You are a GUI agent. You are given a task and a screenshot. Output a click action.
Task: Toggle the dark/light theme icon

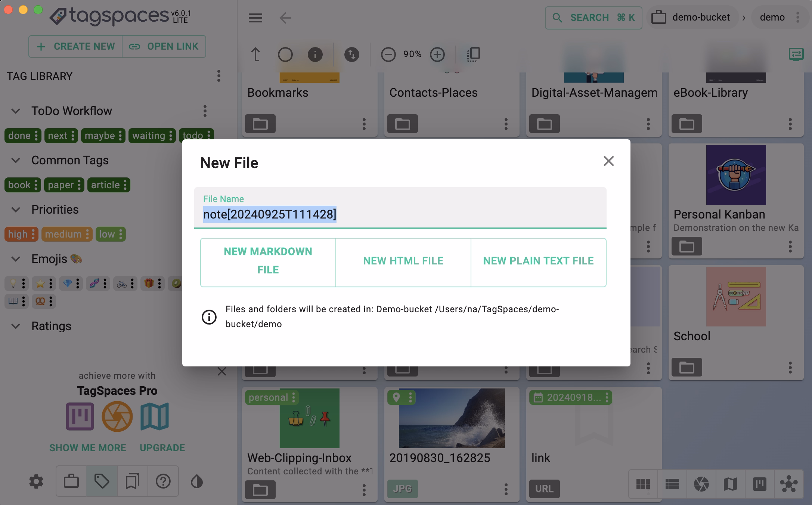tap(197, 481)
